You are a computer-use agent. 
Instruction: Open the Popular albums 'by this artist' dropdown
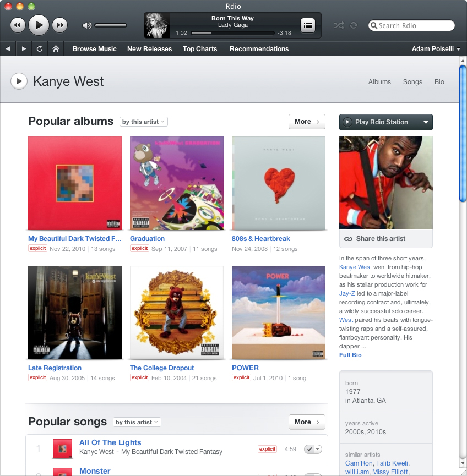(143, 122)
